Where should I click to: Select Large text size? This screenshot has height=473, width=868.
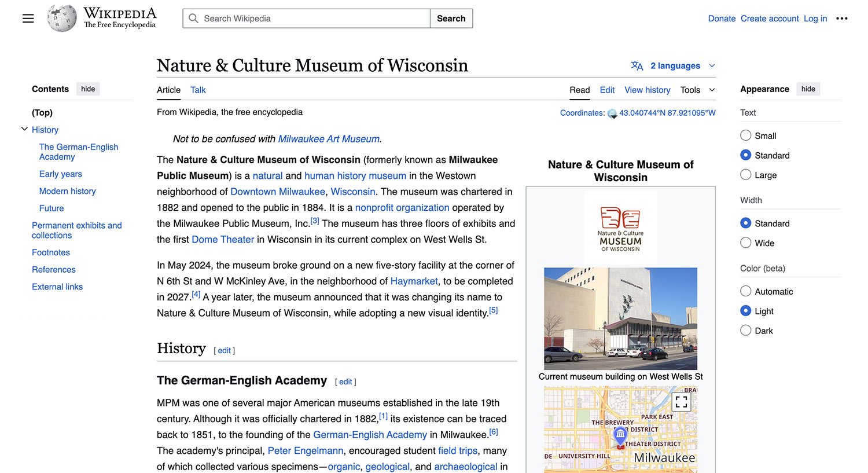[x=746, y=175]
